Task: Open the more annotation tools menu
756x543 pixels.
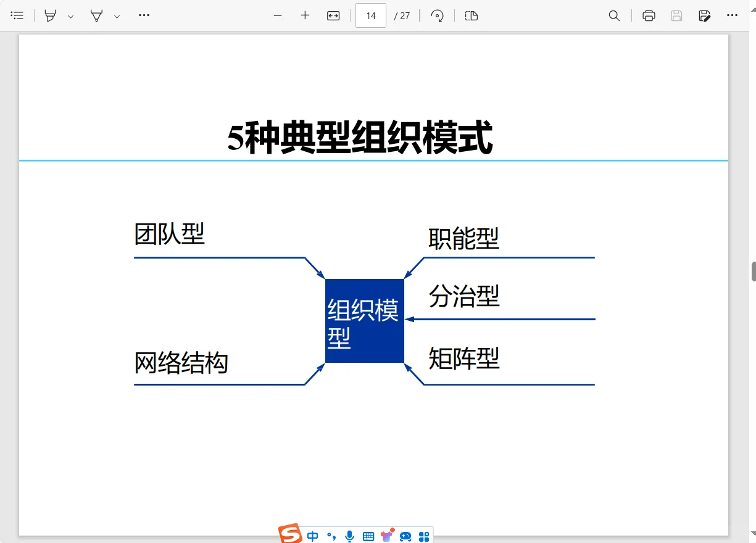Action: 144,15
